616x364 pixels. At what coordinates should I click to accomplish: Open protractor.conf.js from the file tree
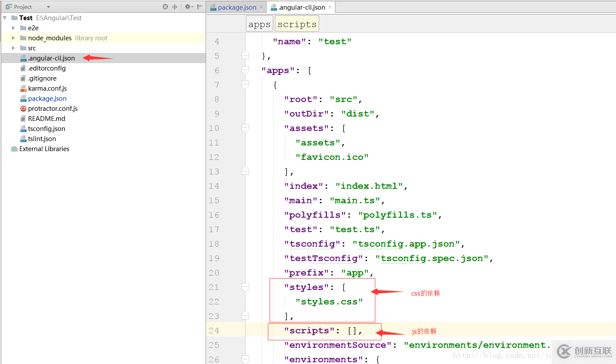[x=53, y=109]
